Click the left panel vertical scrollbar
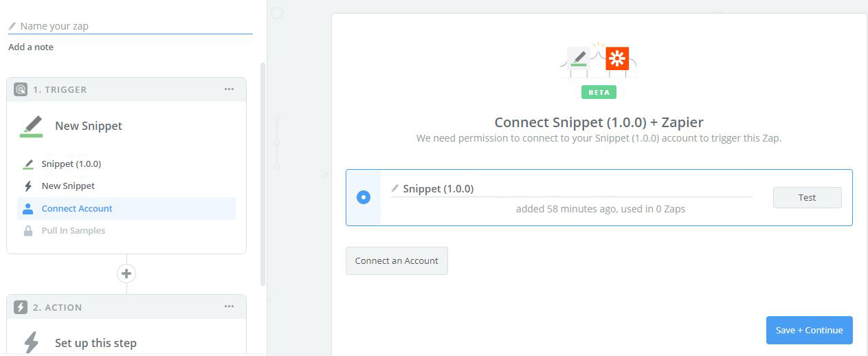Screen dimensions: 868x356 point(263,172)
